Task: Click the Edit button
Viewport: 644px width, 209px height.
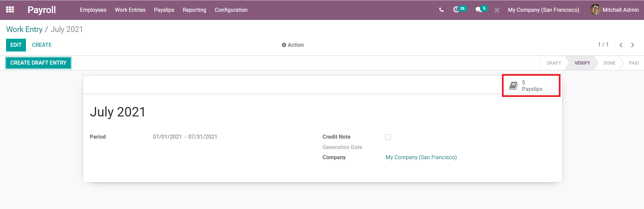Action: pos(16,45)
